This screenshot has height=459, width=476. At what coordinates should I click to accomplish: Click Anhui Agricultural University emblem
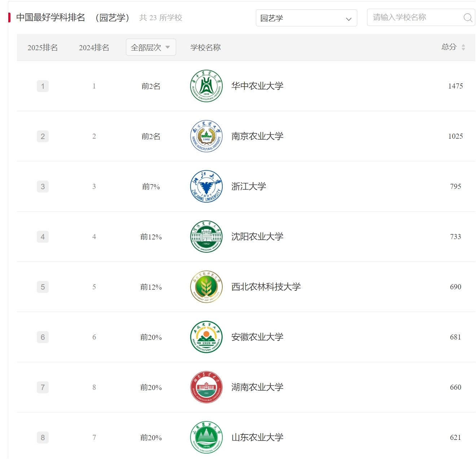click(x=206, y=337)
